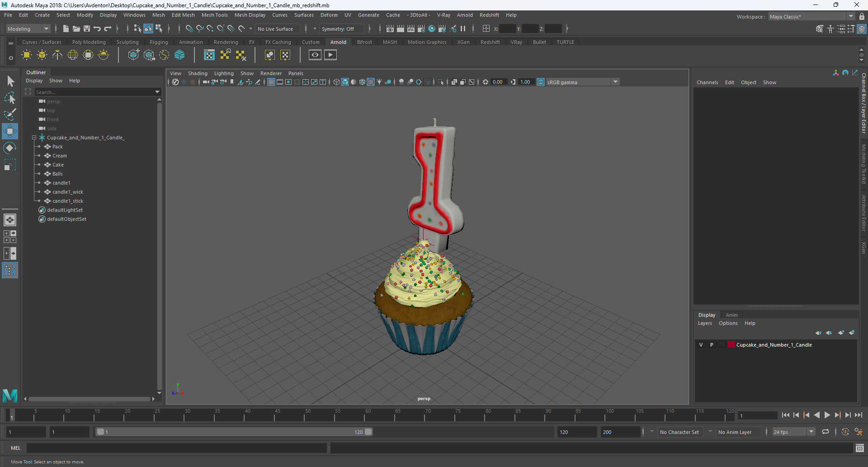Create Arnold skydome light from shelf
868x467 pixels.
tap(73, 55)
